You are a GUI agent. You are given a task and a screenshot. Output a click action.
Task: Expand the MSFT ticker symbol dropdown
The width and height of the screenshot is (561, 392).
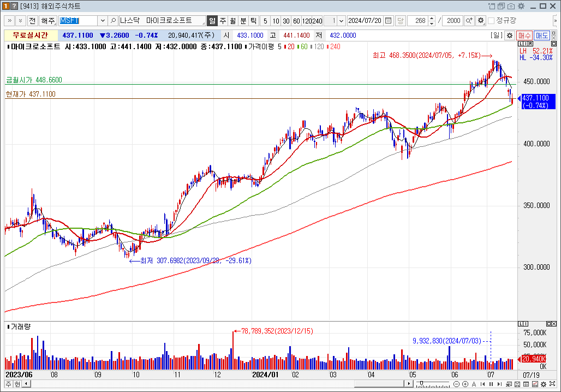[x=103, y=21]
